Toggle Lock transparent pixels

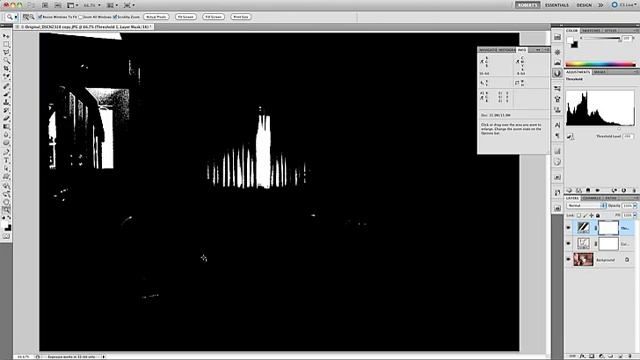(x=578, y=215)
